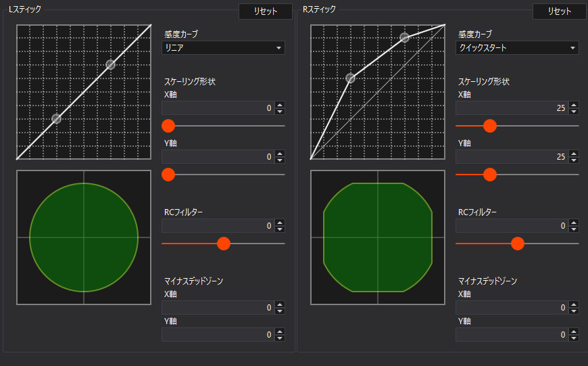The image size is (588, 366).
Task: Decrease the Lスティック マイナスデッドゾーン Y軸 value
Action: pos(280,338)
